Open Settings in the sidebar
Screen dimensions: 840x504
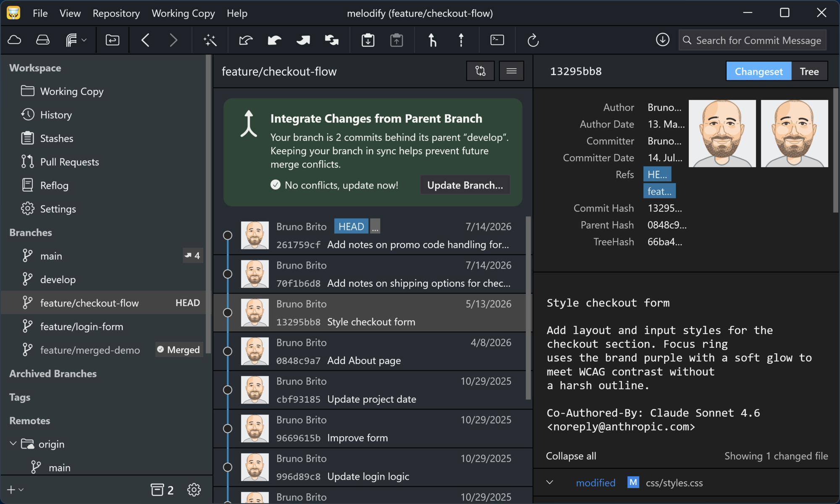pyautogui.click(x=104, y=209)
